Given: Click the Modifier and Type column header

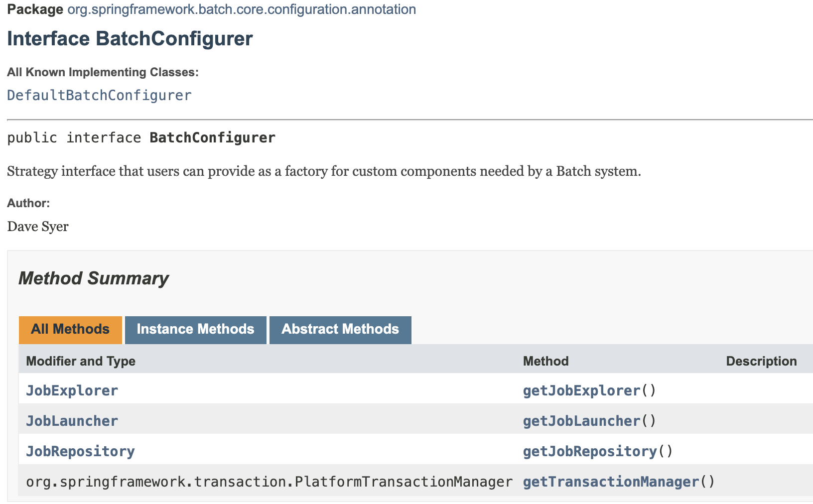Looking at the screenshot, I should pyautogui.click(x=81, y=361).
